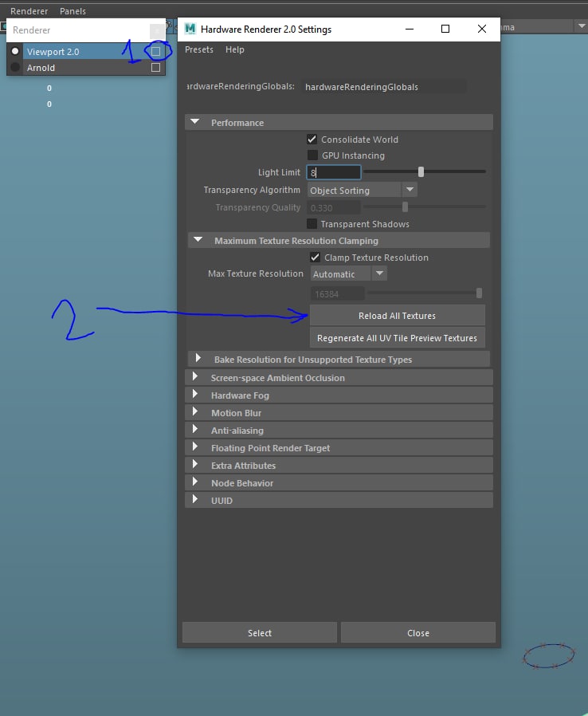The width and height of the screenshot is (588, 716).
Task: Expand the Hardware Fog section
Action: click(x=194, y=394)
